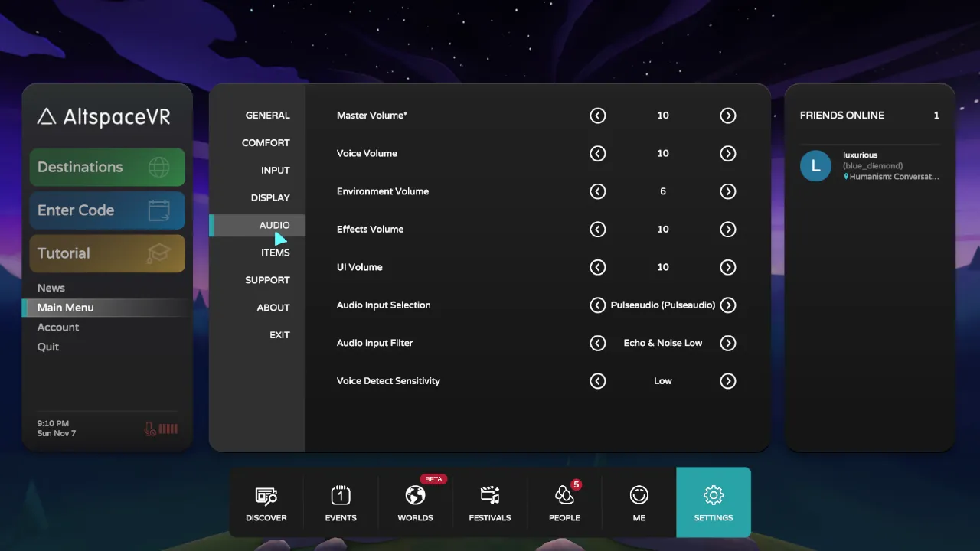Decrease Effects Volume
This screenshot has height=551, width=980.
coord(598,230)
